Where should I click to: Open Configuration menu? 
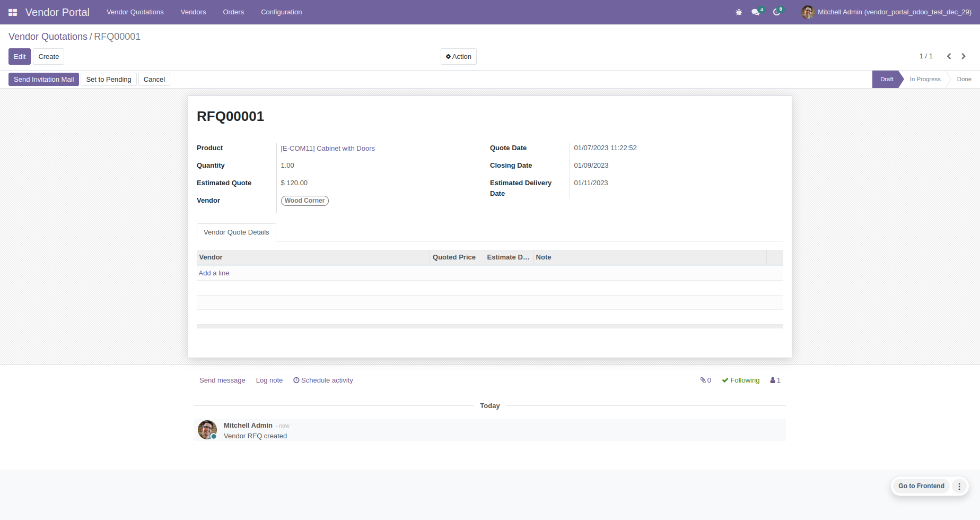point(281,12)
